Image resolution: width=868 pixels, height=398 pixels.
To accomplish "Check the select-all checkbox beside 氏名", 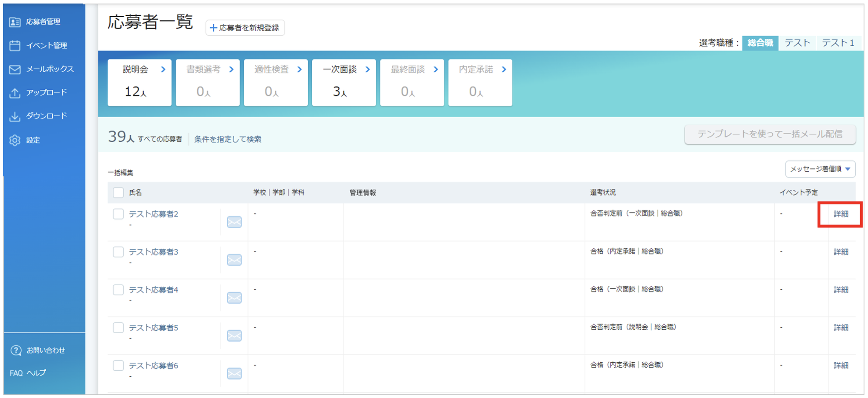I will [118, 192].
